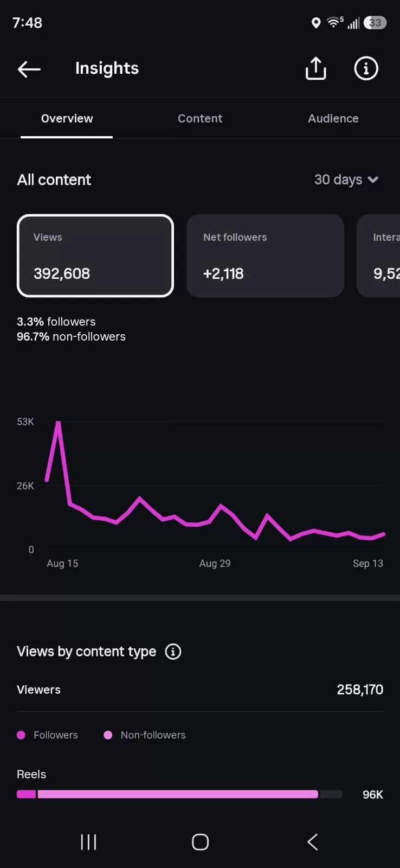The width and height of the screenshot is (400, 868).
Task: Select the Overview tab
Action: 67,118
